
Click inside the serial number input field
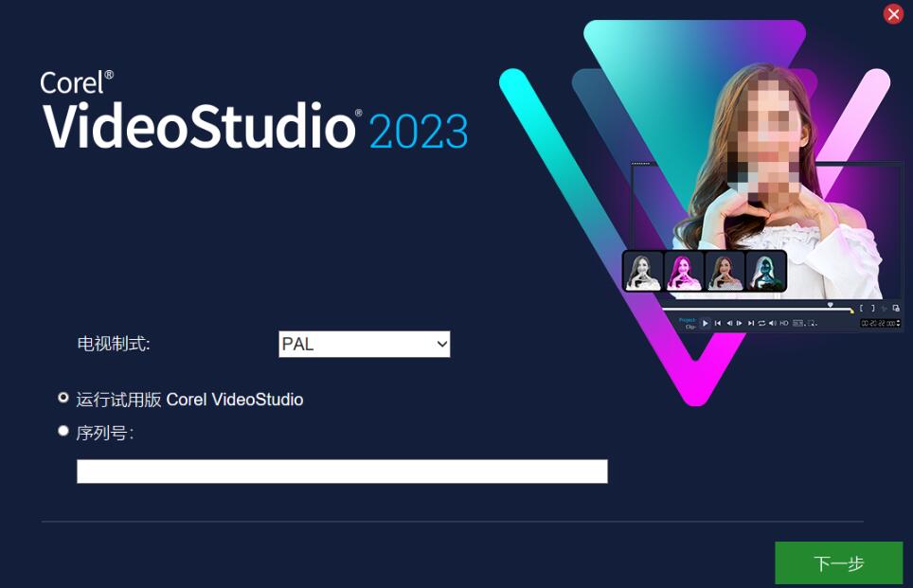[x=343, y=471]
